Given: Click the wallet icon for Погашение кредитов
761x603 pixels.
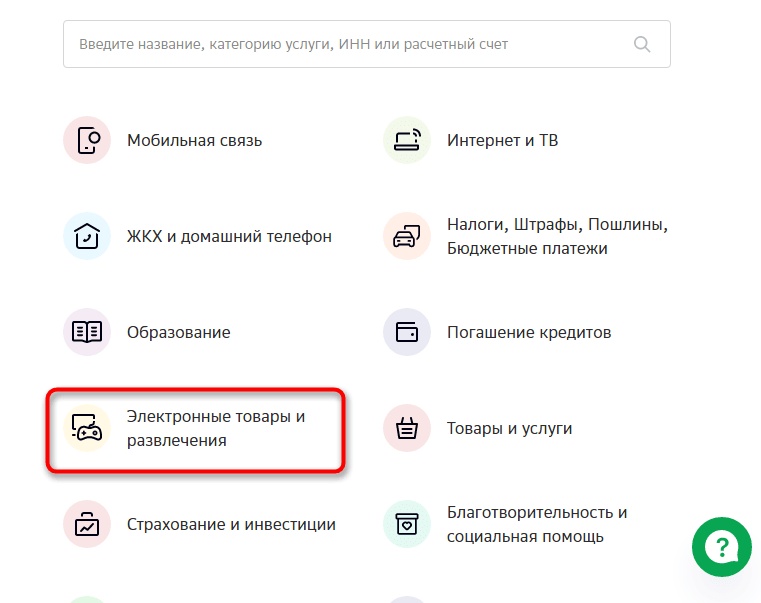Looking at the screenshot, I should (407, 332).
